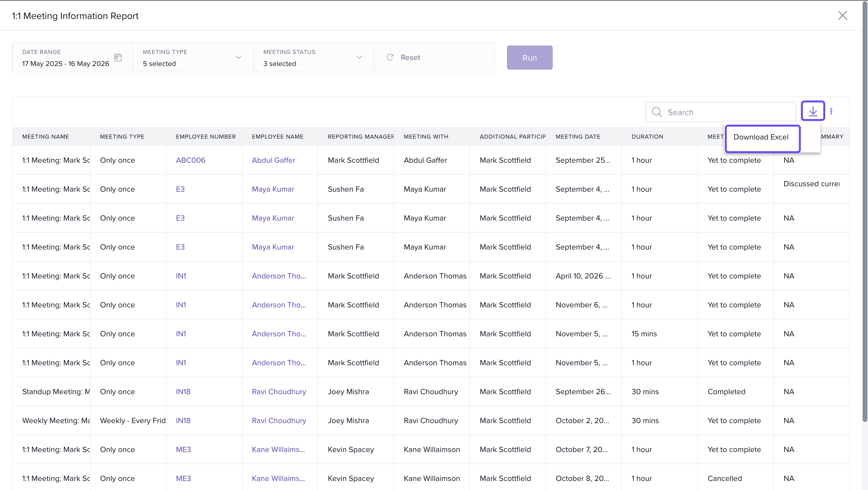Click the '30 mins' duration in the Weekly Meeting row
This screenshot has width=868, height=490.
[x=645, y=421]
